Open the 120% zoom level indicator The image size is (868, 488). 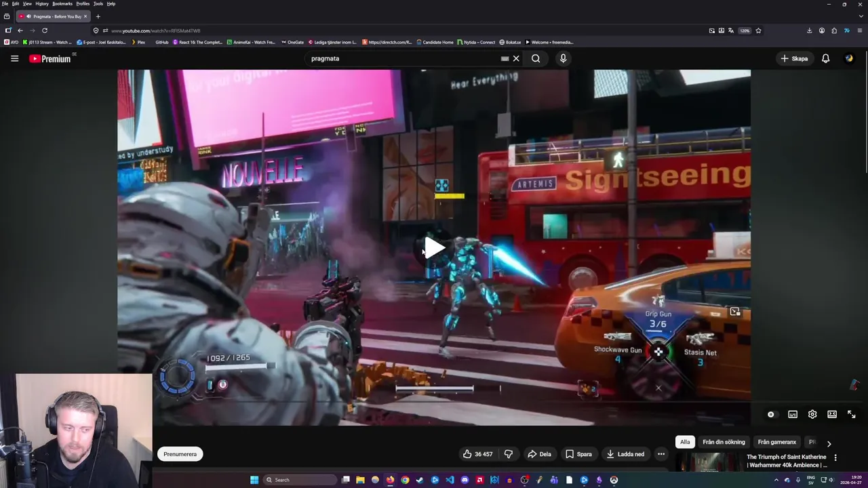tap(745, 30)
